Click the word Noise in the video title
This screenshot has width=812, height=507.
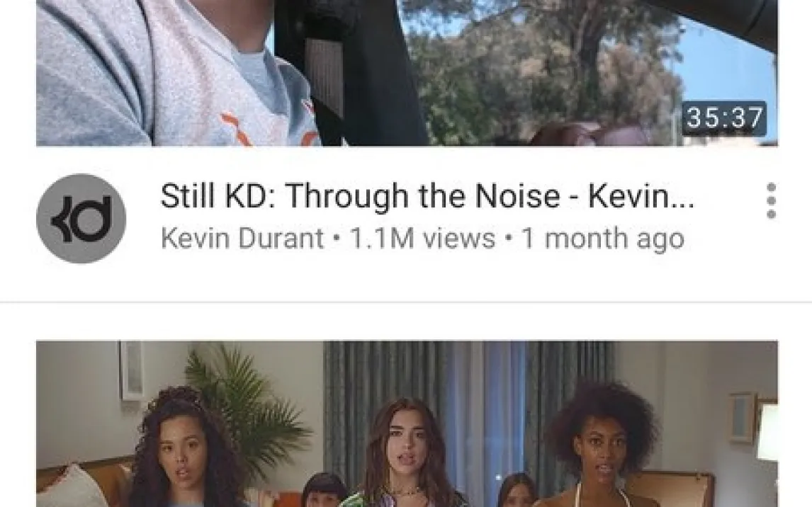[517, 196]
